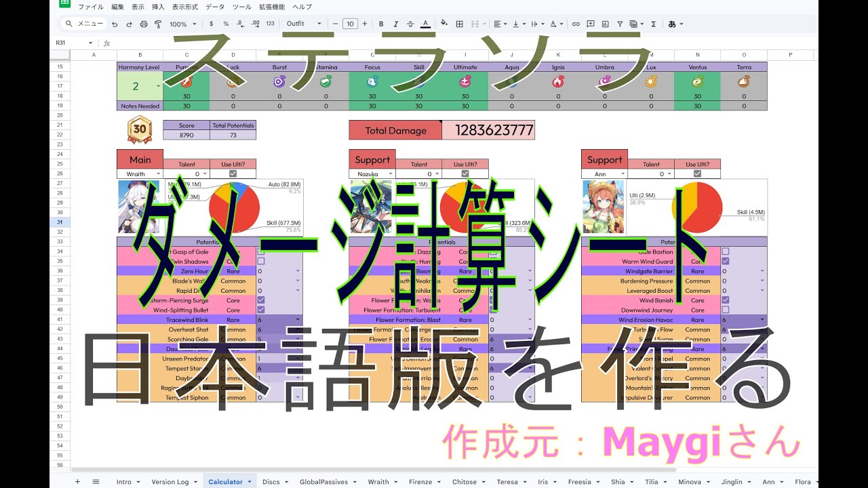Image resolution: width=868 pixels, height=488 pixels.
Task: Open vertical align options
Action: point(518,24)
